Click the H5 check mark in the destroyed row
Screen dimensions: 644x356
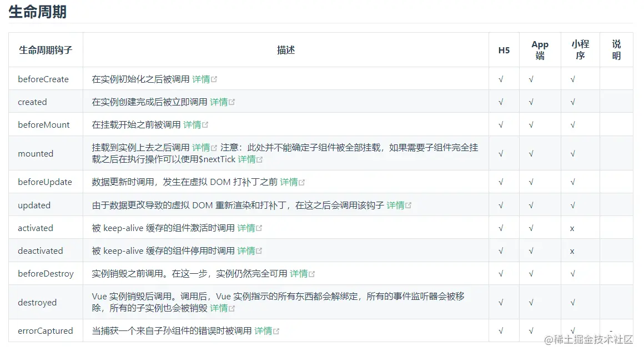point(501,303)
